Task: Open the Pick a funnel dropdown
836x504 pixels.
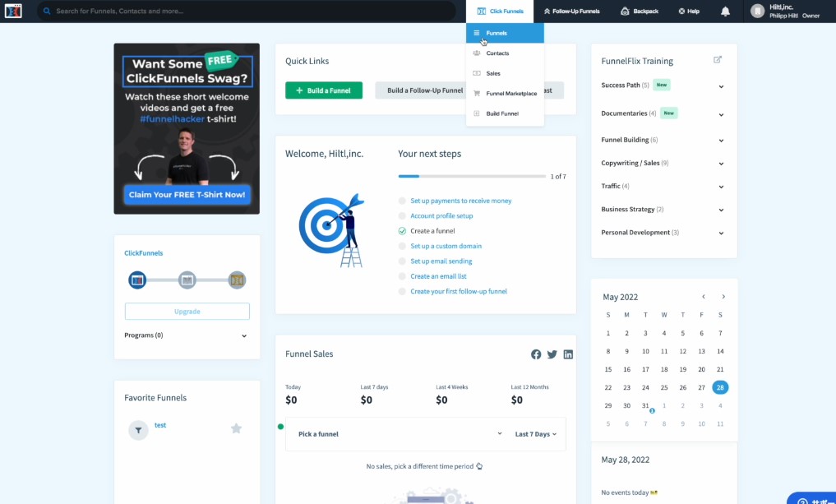Action: click(x=400, y=434)
